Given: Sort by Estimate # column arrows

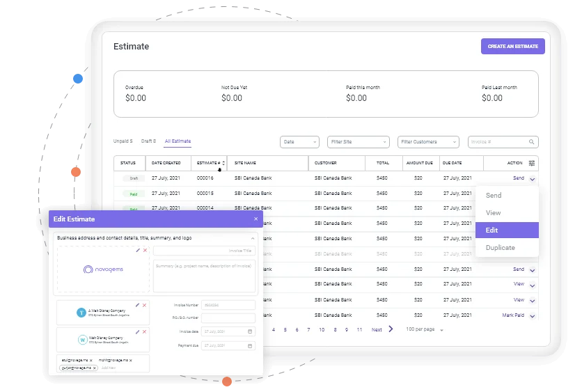Looking at the screenshot, I should click(223, 163).
